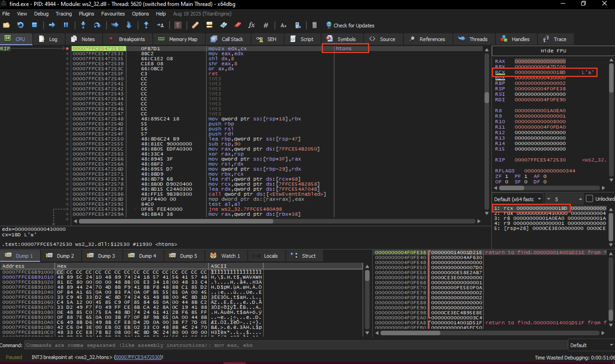Click the Run to user code icon
The image size is (615, 364).
tap(160, 25)
